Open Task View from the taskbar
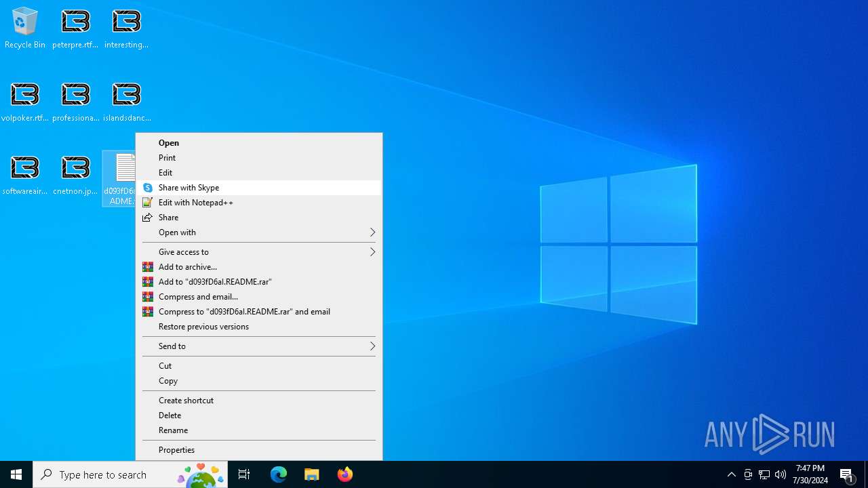 point(244,474)
